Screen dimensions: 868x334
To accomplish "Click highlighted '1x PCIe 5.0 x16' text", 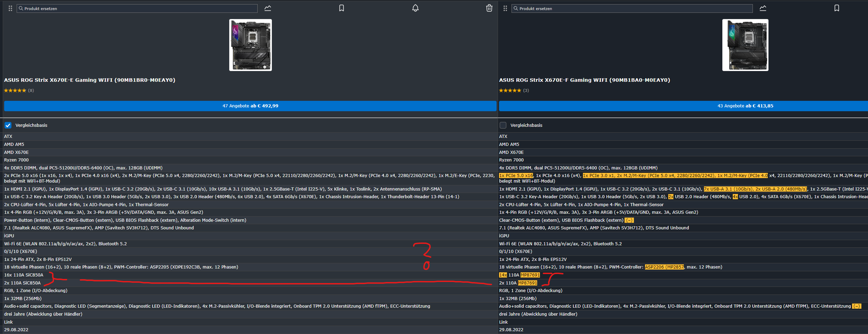I will click(x=516, y=175).
